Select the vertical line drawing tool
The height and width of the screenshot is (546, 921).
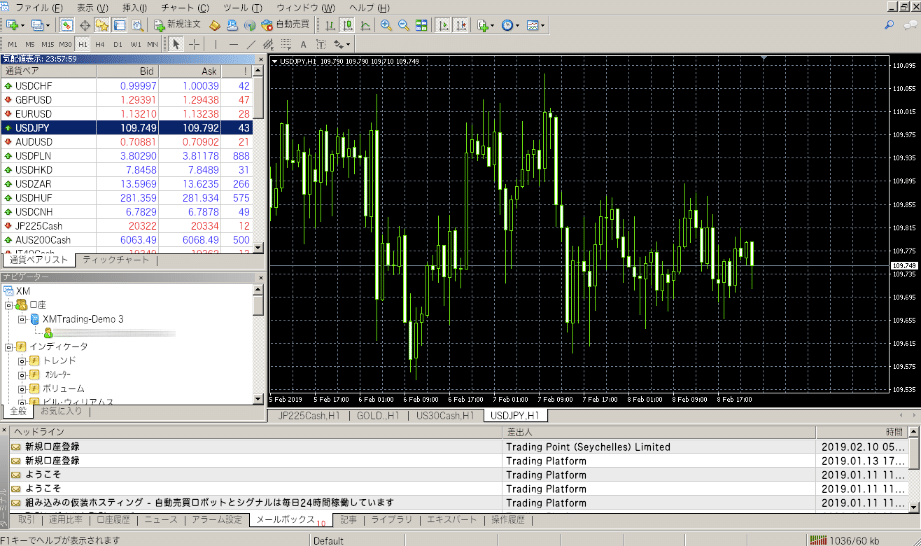(216, 44)
